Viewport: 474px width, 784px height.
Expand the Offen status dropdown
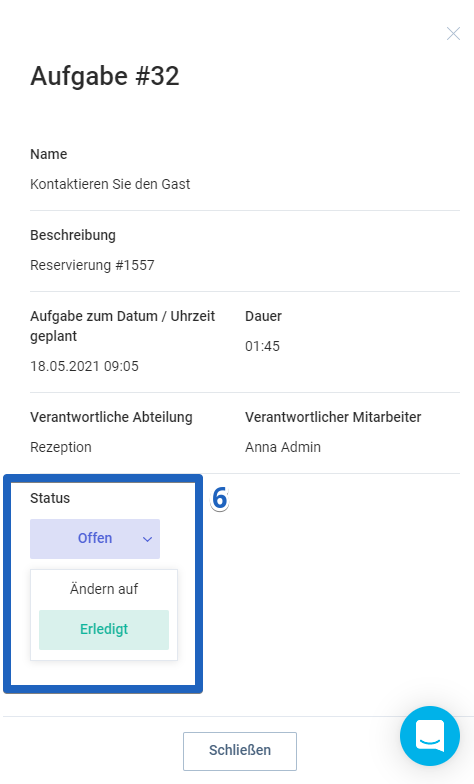(95, 538)
